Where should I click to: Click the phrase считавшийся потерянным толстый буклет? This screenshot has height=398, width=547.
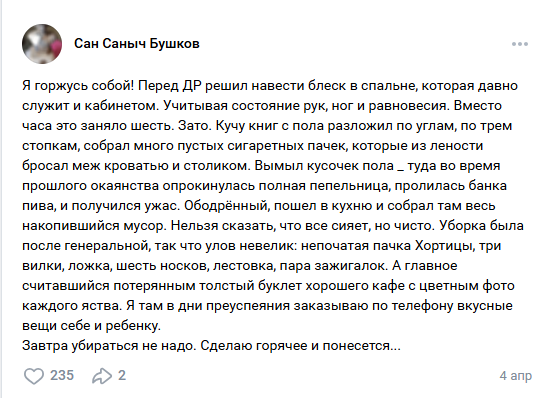pyautogui.click(x=162, y=286)
